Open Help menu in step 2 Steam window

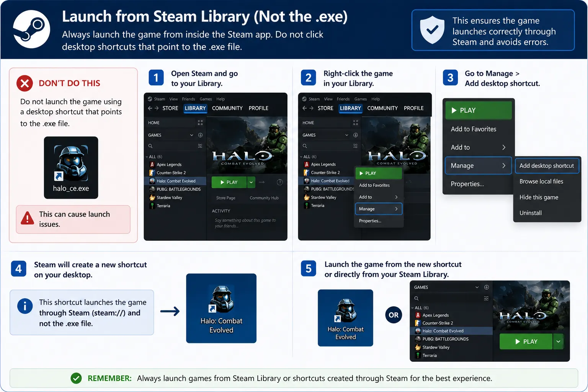click(x=376, y=99)
